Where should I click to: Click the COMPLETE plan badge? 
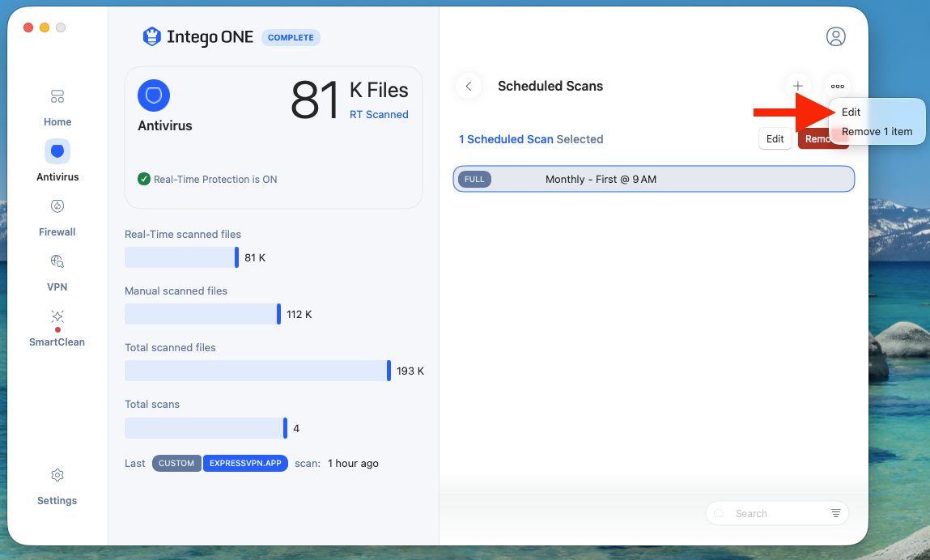[291, 37]
